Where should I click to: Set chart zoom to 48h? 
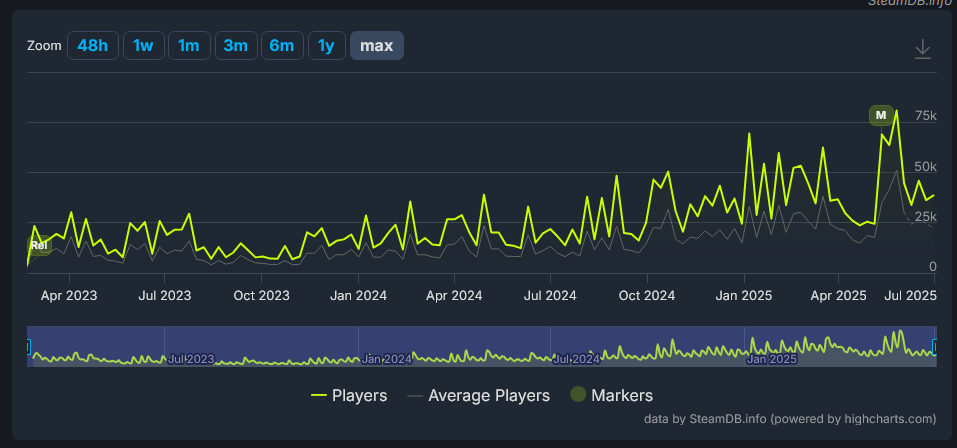point(93,46)
